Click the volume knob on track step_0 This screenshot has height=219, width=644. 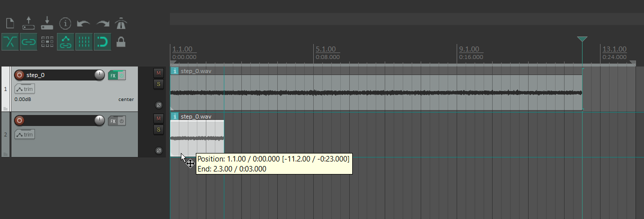[100, 75]
